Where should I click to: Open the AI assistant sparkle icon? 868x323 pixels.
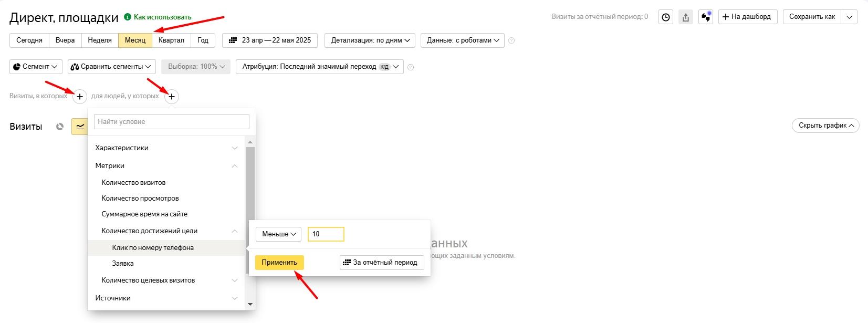coord(706,17)
